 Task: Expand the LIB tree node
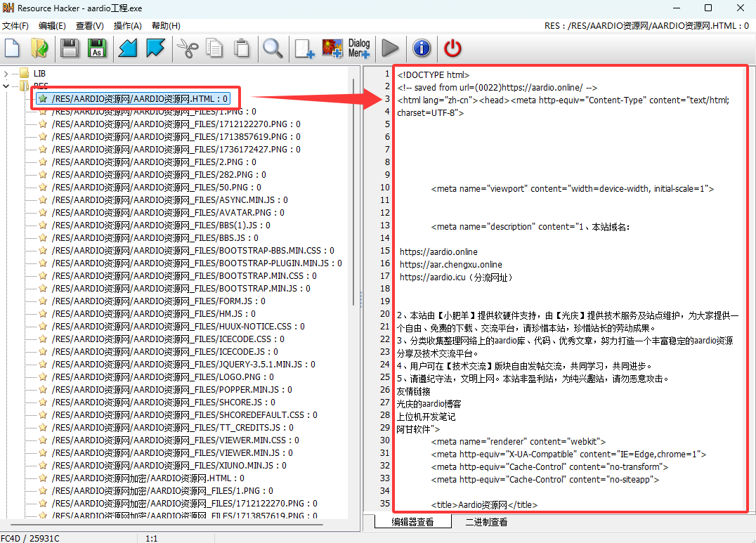[x=6, y=74]
